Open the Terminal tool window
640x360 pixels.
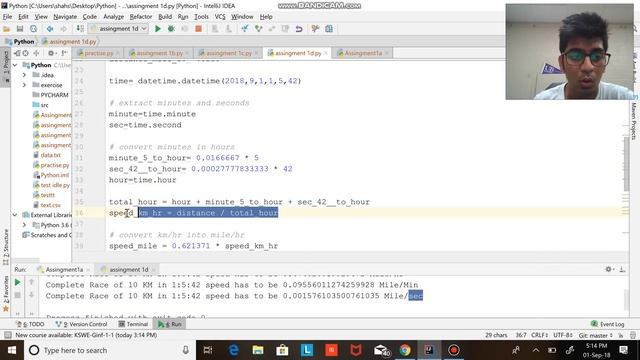point(133,324)
